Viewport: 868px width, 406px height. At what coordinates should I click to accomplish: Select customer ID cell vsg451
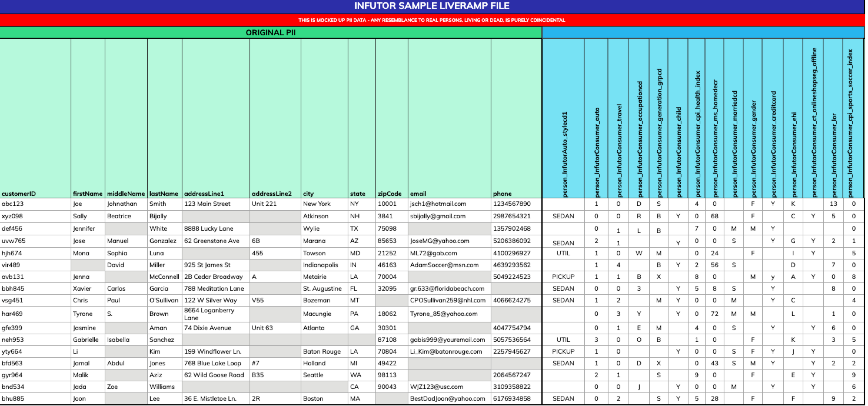(35, 300)
